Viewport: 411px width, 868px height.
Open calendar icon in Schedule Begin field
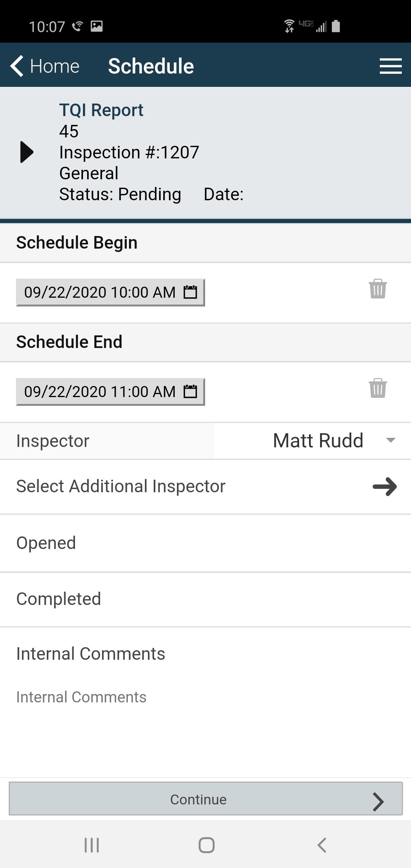pyautogui.click(x=190, y=292)
